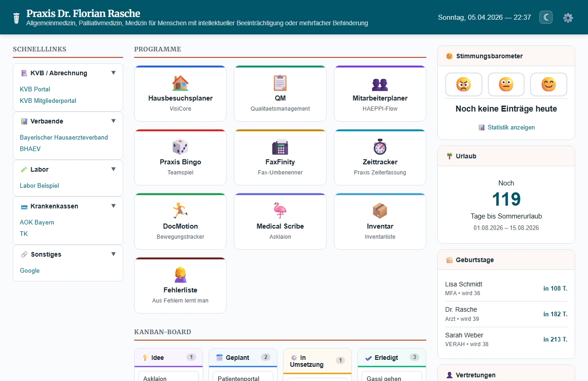This screenshot has height=381, width=588.
Task: Open the KVB Mitgliederportal link
Action: [48, 101]
